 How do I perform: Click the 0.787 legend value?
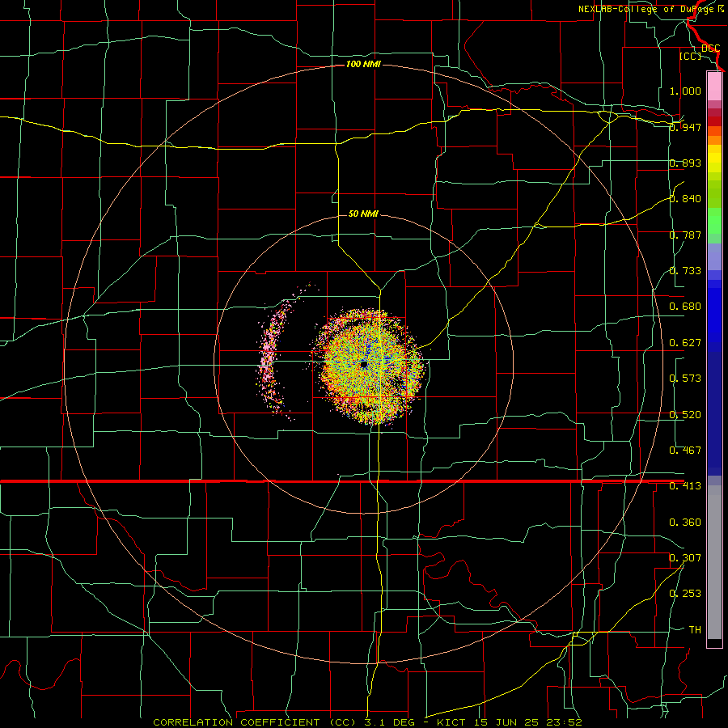685,235
